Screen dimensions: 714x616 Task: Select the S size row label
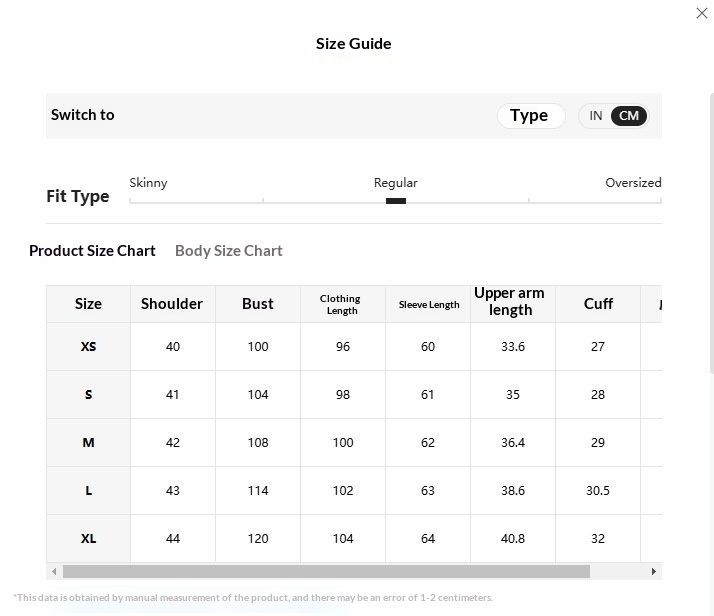[88, 395]
